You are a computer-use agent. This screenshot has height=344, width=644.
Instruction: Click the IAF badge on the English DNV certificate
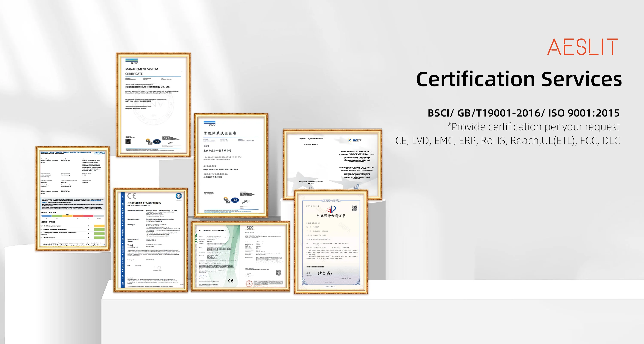157,141
